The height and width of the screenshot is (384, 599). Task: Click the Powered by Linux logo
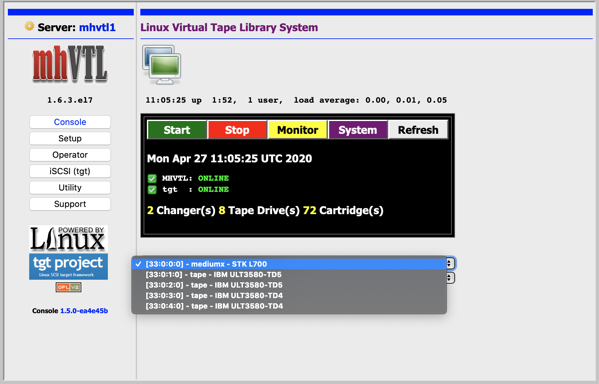(68, 239)
